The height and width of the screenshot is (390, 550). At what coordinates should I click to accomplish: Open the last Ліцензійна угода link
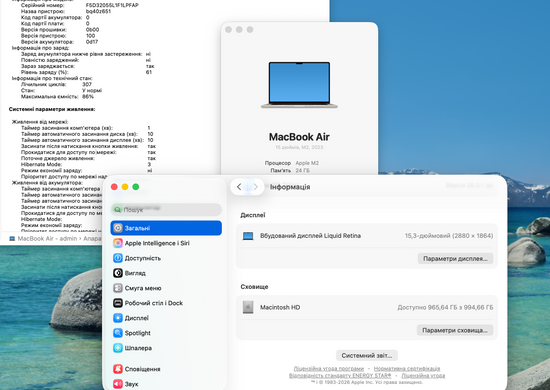tap(423, 376)
